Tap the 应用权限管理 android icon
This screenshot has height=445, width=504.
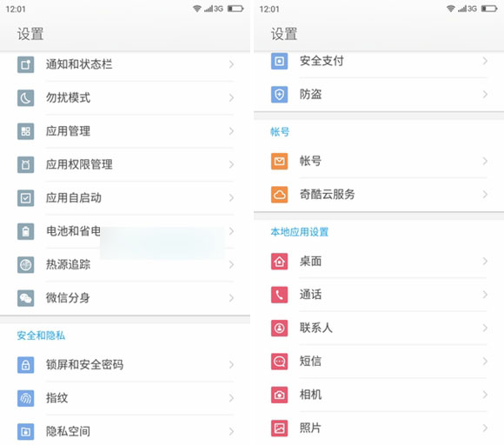tap(26, 164)
